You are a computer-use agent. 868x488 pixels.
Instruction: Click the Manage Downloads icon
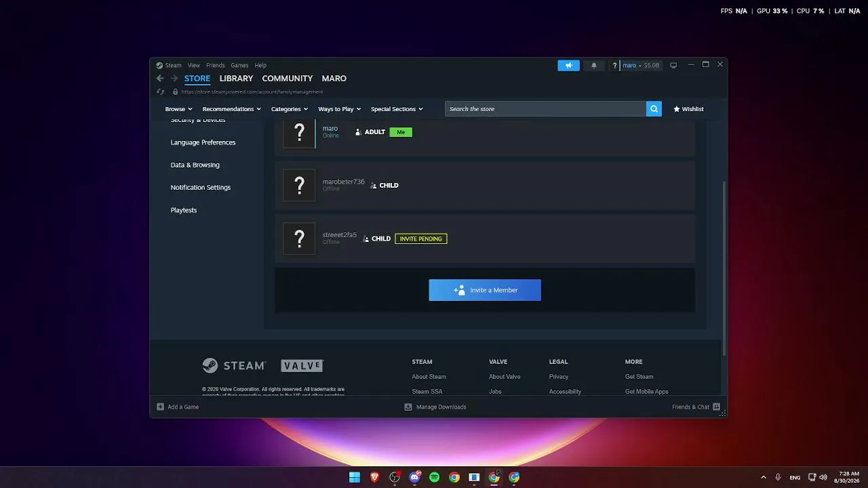coord(408,407)
